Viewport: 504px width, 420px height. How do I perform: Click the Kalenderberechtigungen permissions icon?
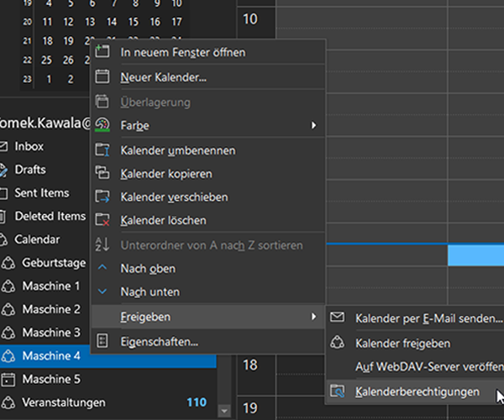pos(338,391)
